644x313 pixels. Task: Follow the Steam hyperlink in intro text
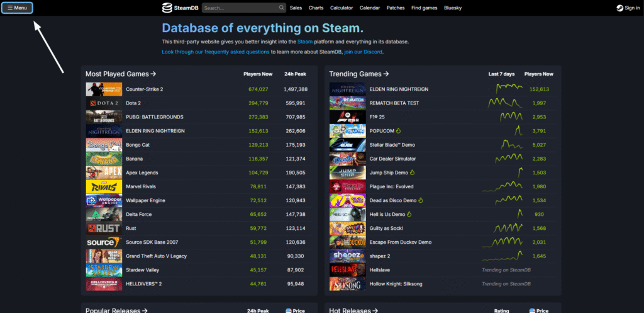coord(305,42)
